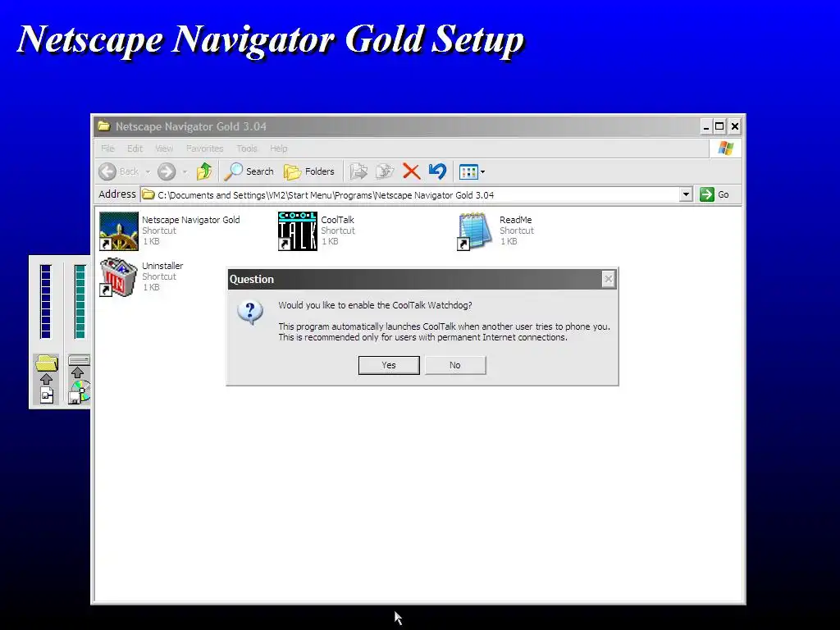Click the Back arrow toolbar icon

click(107, 171)
